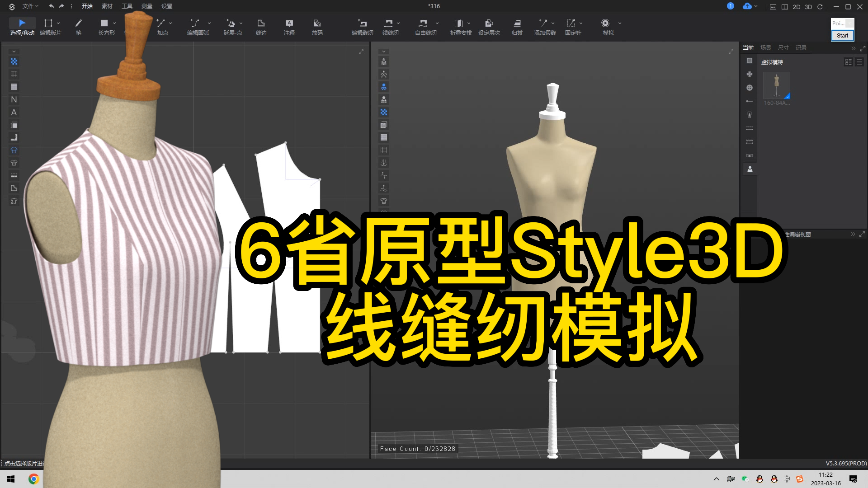The width and height of the screenshot is (868, 488).
Task: Open the 放码 grading tool
Action: 317,27
